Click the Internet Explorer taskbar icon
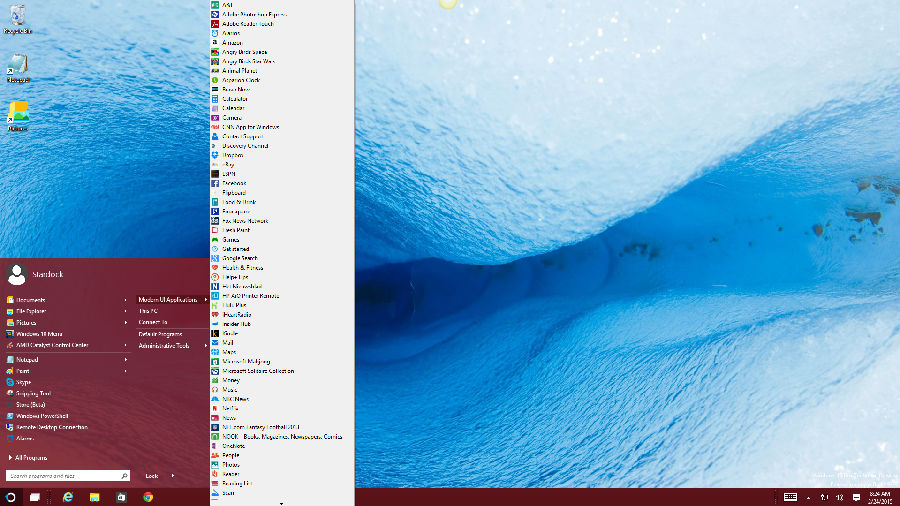Image resolution: width=900 pixels, height=506 pixels. click(68, 497)
